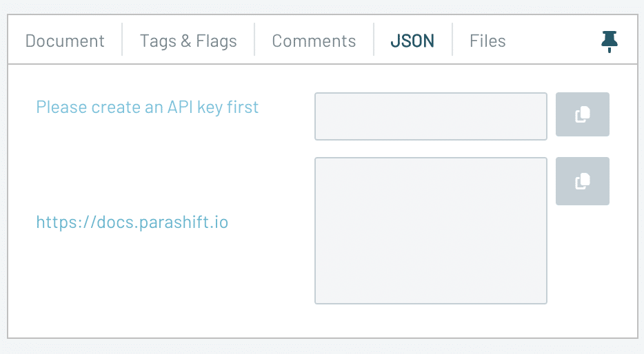Open the Tags & Flags tab
The width and height of the screenshot is (644, 354).
tap(188, 41)
